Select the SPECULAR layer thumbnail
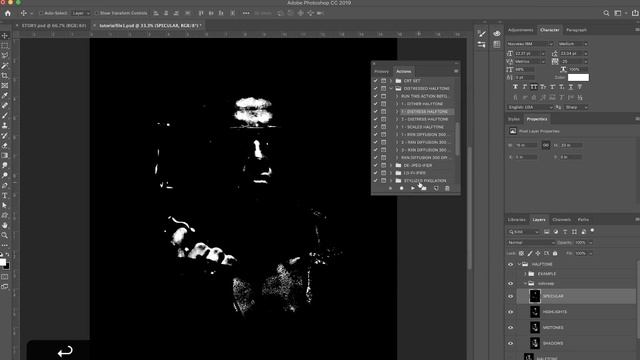Screen dimensions: 640x360 [x=535, y=296]
